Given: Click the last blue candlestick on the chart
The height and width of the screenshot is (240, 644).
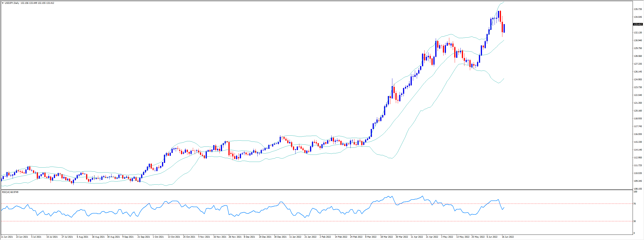Looking at the screenshot, I should tap(504, 28).
